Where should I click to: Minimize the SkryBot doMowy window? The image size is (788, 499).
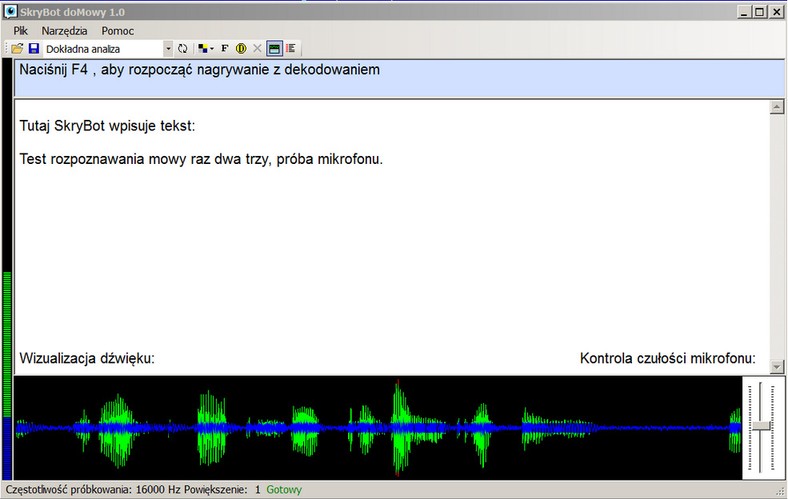click(744, 12)
